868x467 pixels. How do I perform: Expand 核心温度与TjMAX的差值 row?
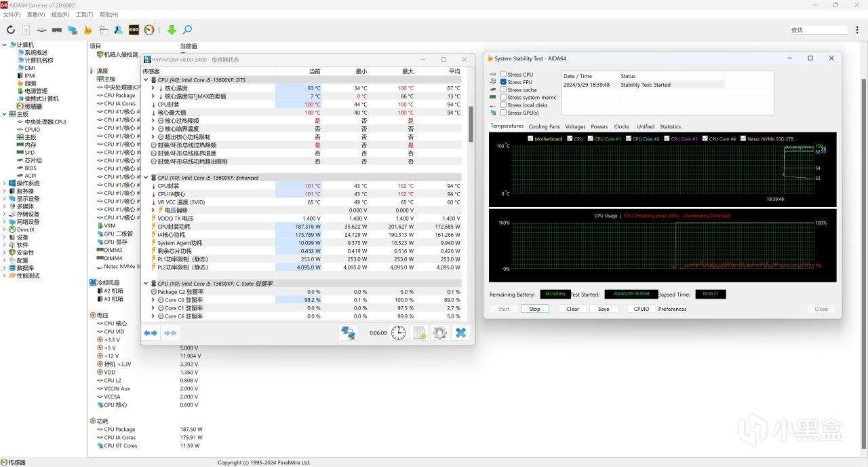(153, 96)
